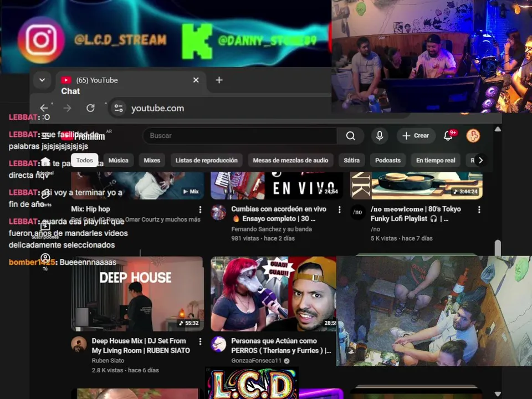Open site information icon beside youtube.com

coord(119,108)
